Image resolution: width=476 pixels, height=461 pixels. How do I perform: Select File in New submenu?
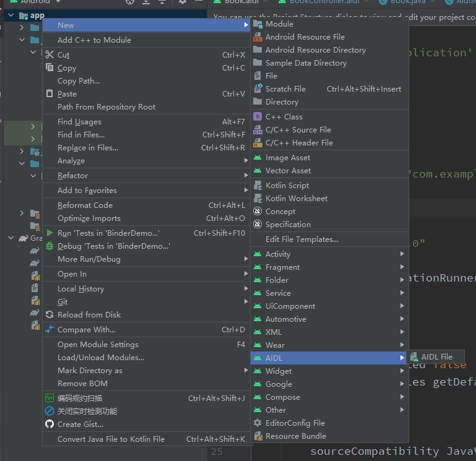pos(330,76)
